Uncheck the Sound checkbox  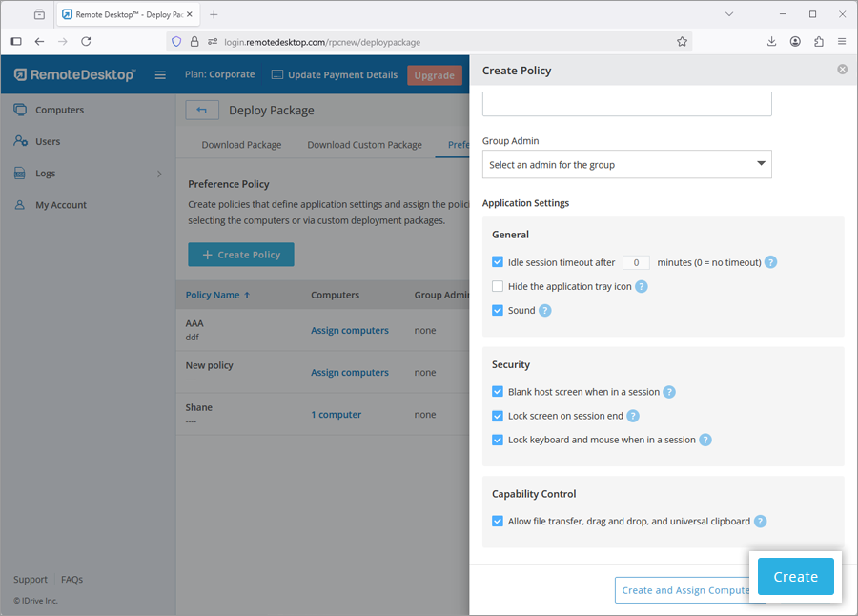pos(498,311)
